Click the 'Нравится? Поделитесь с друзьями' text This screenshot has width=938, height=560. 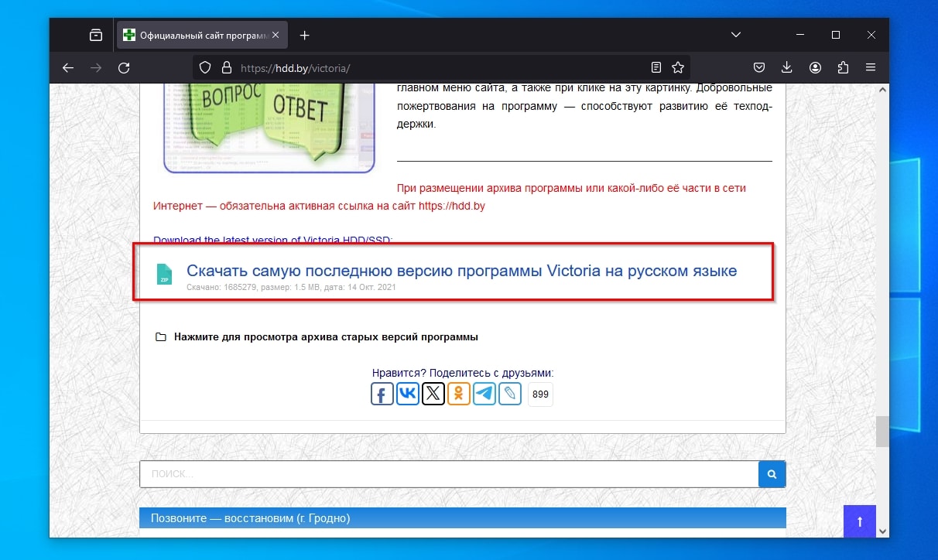pyautogui.click(x=463, y=373)
